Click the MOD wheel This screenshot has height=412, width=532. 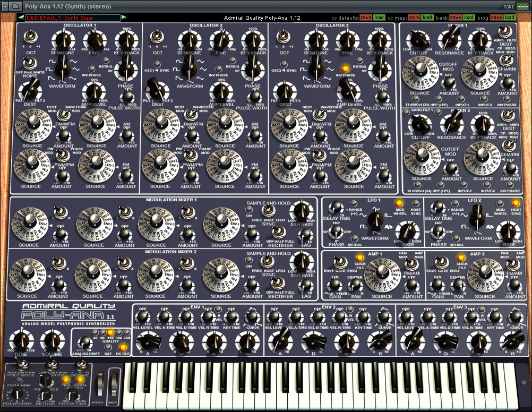click(114, 383)
